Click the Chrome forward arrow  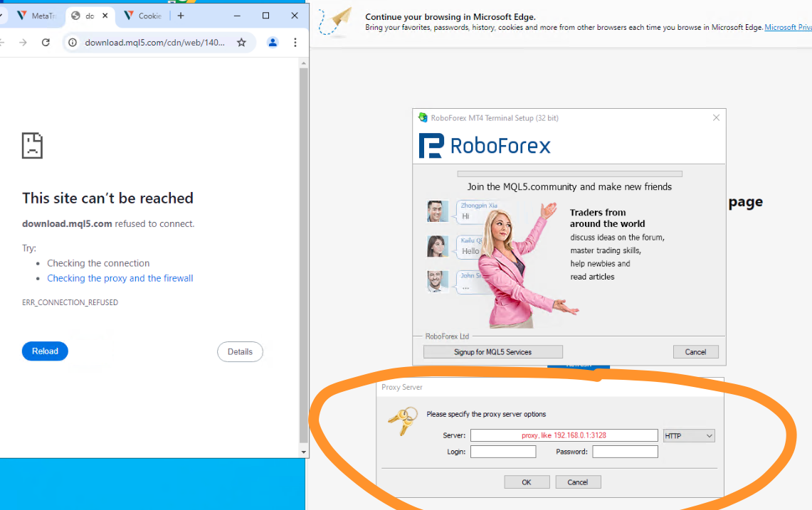tap(23, 43)
